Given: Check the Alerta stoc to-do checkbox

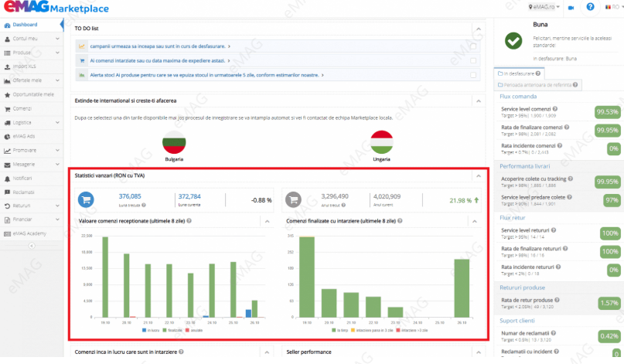Looking at the screenshot, I should pos(472,75).
